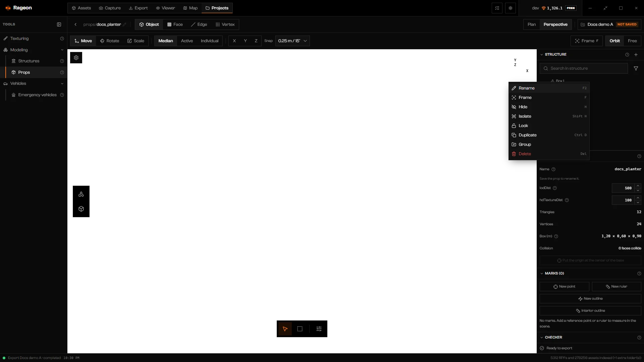Switch camera to Free mode

(x=632, y=41)
